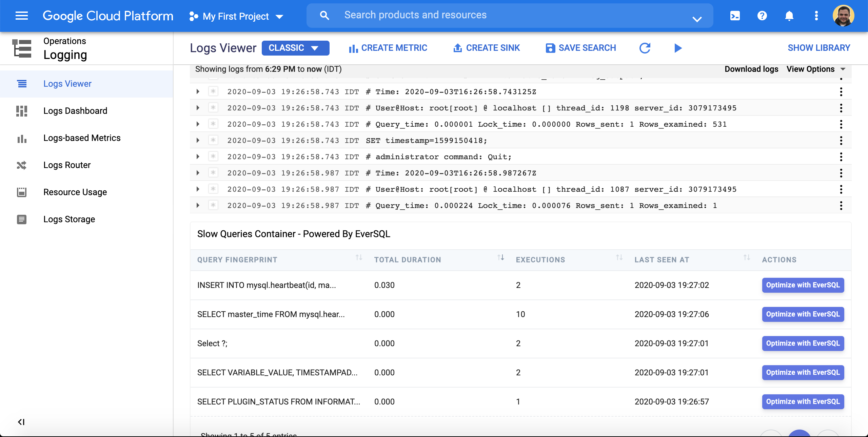The height and width of the screenshot is (437, 868).
Task: Click the Logs Router shuffle icon
Action: pyautogui.click(x=22, y=165)
